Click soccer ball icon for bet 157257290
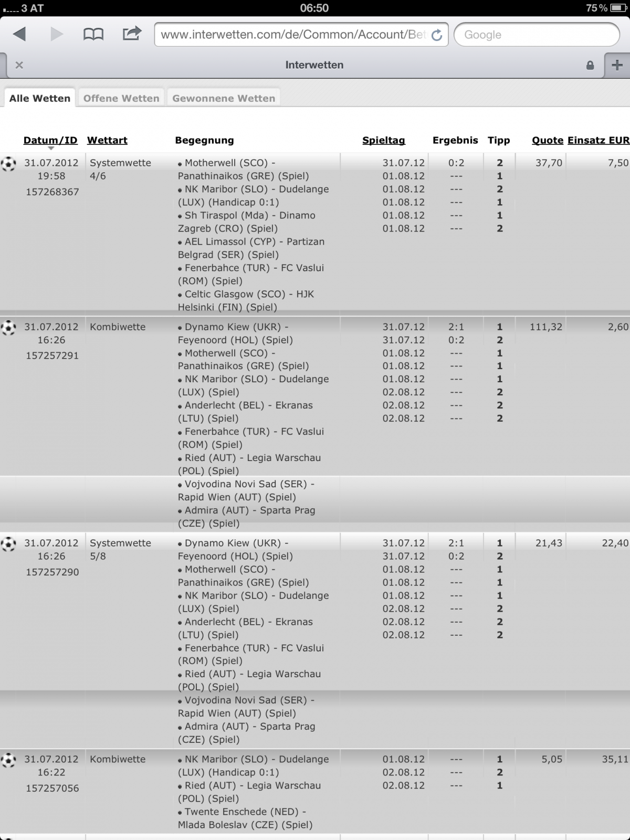The image size is (630, 840). [x=8, y=544]
